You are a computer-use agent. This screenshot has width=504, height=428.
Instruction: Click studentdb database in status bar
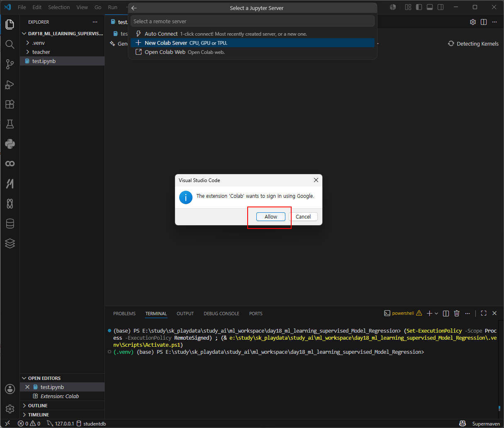[91, 423]
